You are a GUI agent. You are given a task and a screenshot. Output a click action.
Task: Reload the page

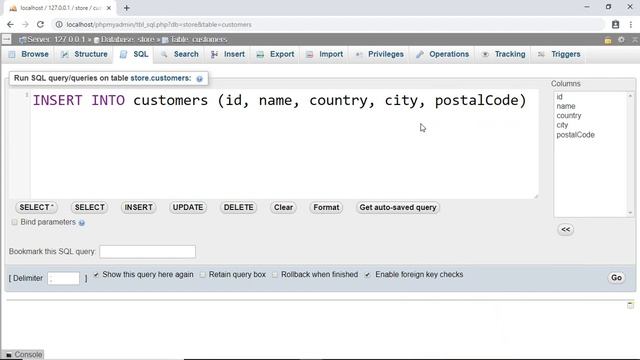point(40,24)
